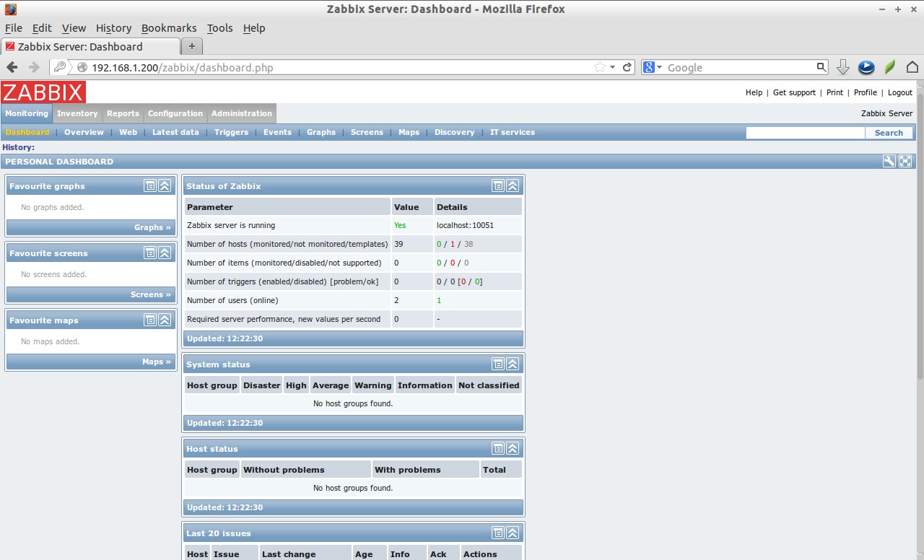The width and height of the screenshot is (924, 560).
Task: Reload the page with refresh icon
Action: tap(627, 67)
